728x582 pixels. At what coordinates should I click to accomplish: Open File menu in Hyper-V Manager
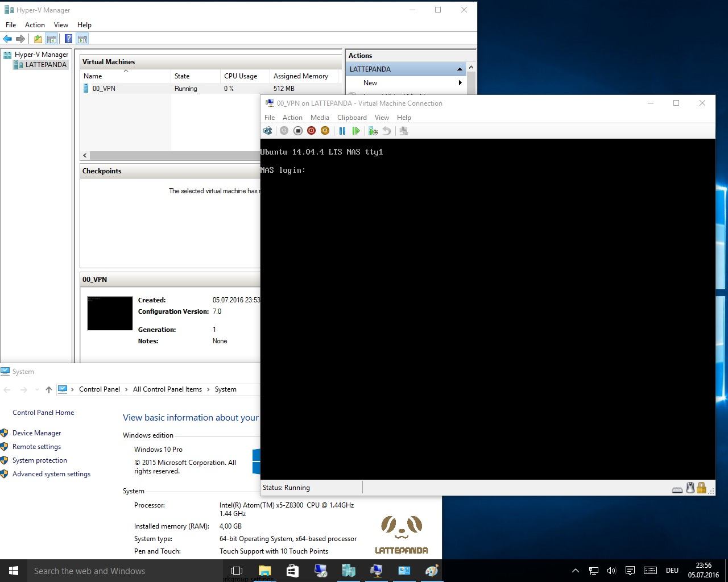tap(11, 25)
